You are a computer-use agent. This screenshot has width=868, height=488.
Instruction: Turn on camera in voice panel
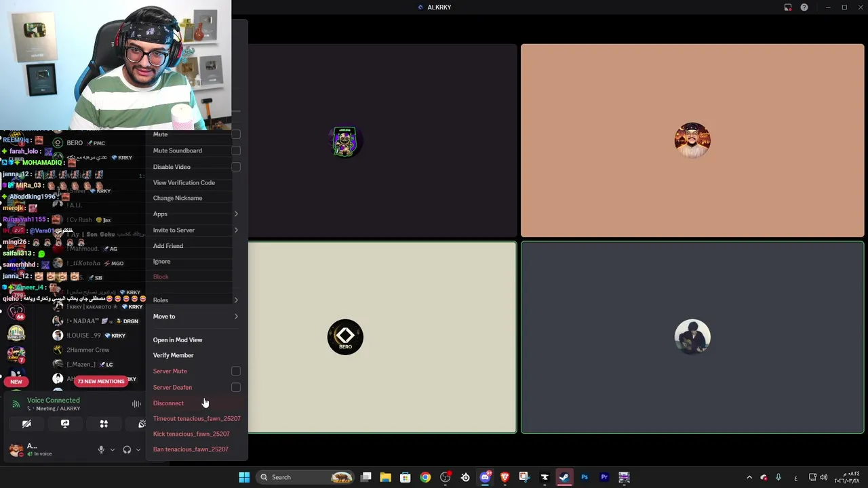tap(26, 424)
